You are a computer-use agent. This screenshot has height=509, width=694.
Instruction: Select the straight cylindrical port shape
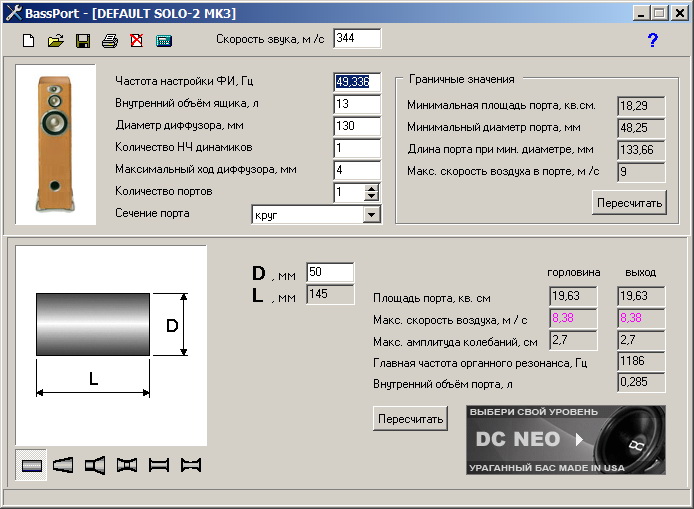pos(32,465)
